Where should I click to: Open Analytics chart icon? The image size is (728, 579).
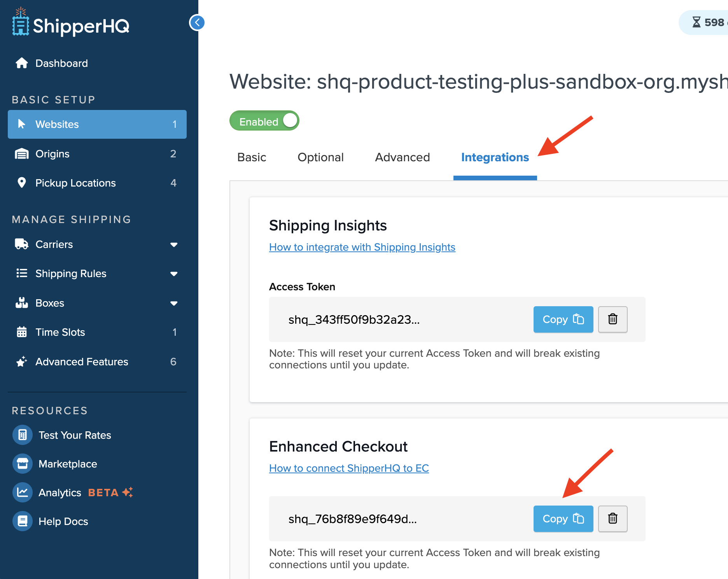[23, 492]
